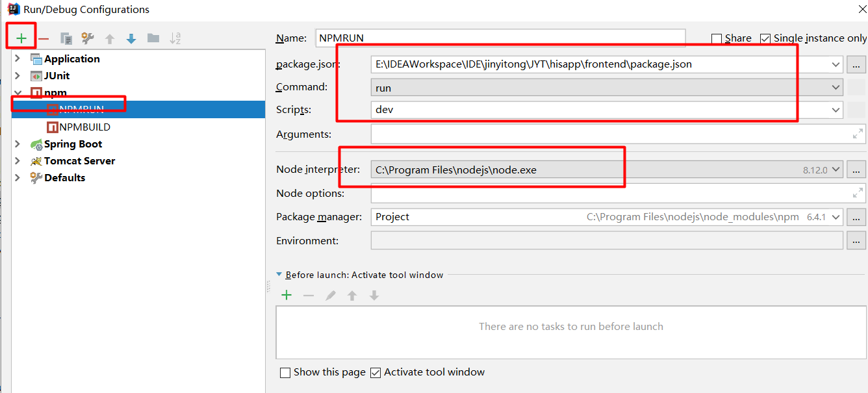This screenshot has height=393, width=868.
Task: Open the Node interpreter dropdown
Action: [836, 170]
